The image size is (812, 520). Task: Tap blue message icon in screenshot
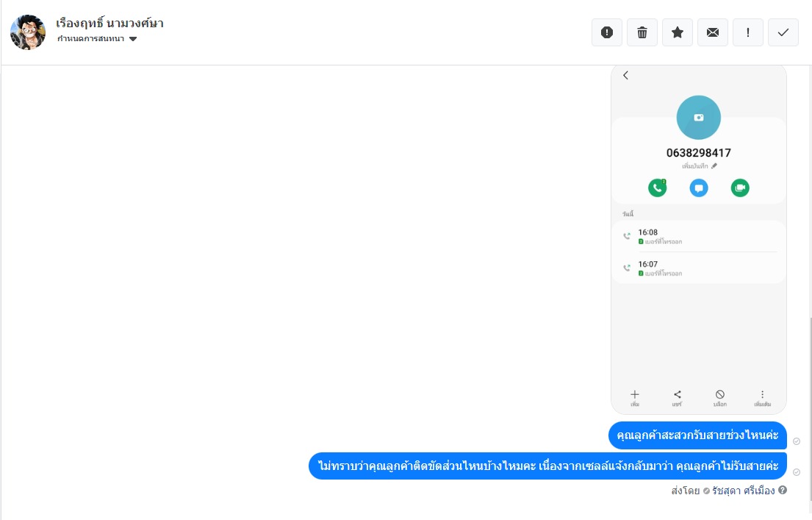pos(699,188)
